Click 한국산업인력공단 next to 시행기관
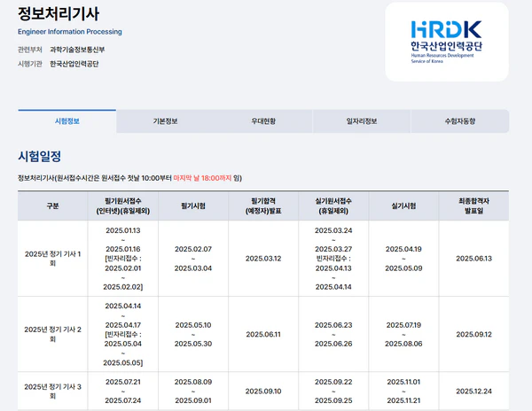532x411 pixels. pos(74,64)
